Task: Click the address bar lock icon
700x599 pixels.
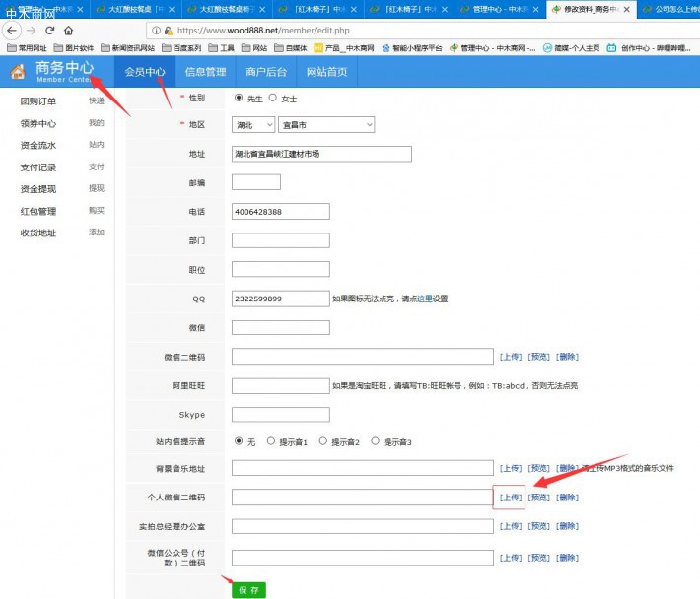Action: tap(169, 31)
